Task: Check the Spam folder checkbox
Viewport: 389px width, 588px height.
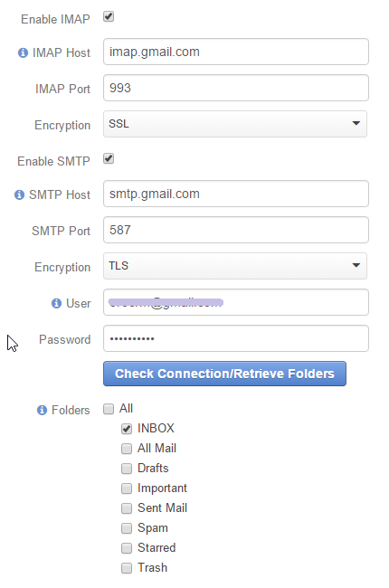Action: tap(127, 528)
